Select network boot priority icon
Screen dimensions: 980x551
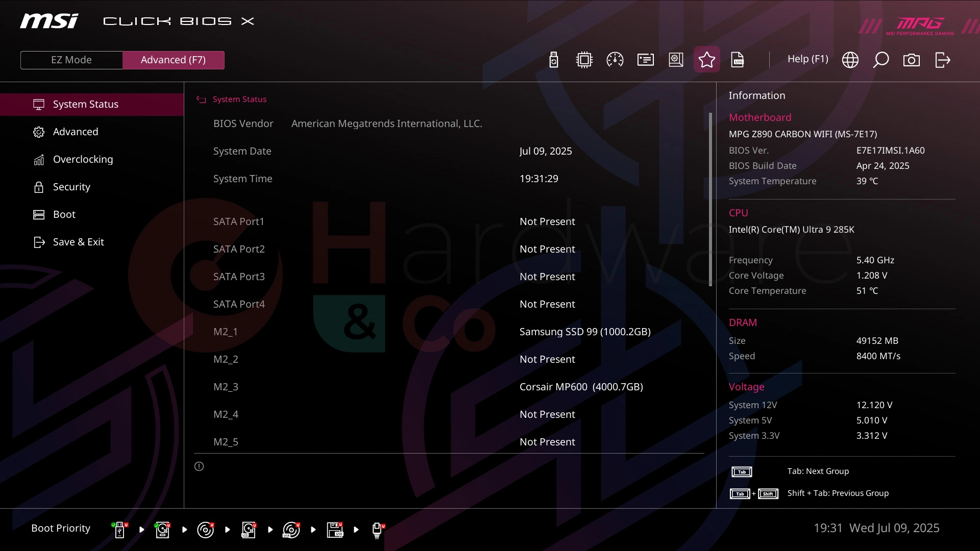coord(377,530)
